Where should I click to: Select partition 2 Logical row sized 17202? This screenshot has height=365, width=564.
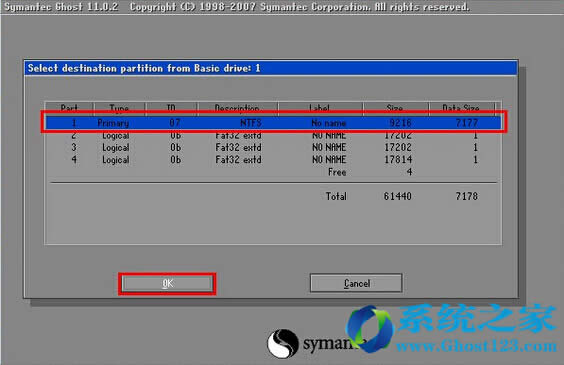273,136
